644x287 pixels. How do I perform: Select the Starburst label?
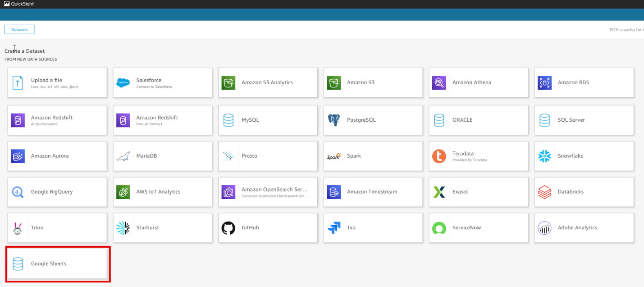coord(148,228)
